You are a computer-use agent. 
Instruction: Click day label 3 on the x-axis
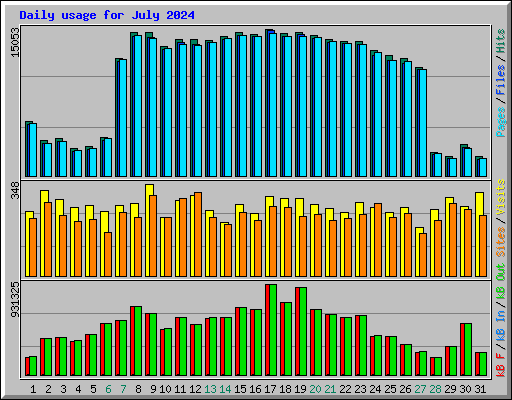coord(63,389)
